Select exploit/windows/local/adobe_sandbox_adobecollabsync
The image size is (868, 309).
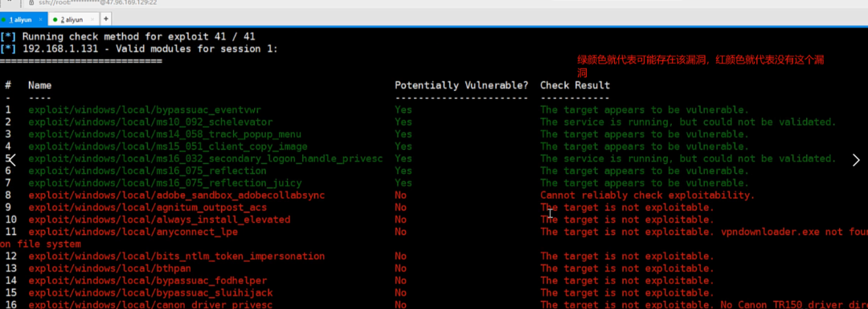[x=177, y=195]
